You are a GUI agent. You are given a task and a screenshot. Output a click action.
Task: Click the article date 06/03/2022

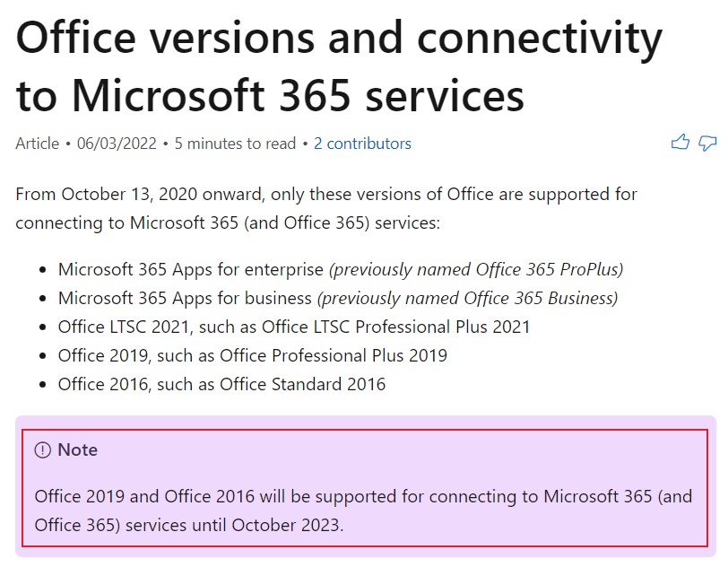tap(117, 144)
